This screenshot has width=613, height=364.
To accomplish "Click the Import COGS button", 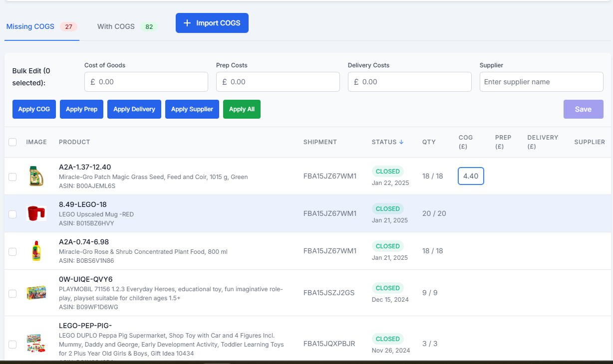I will (212, 23).
